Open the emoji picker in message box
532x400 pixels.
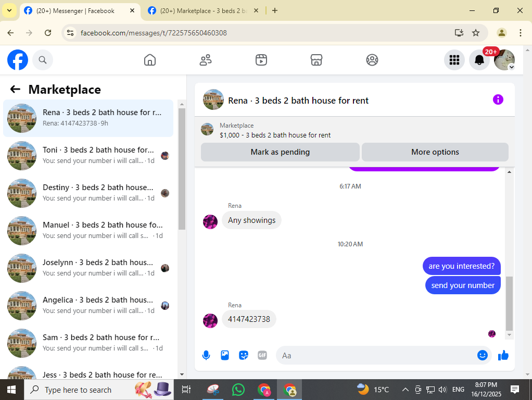click(482, 355)
